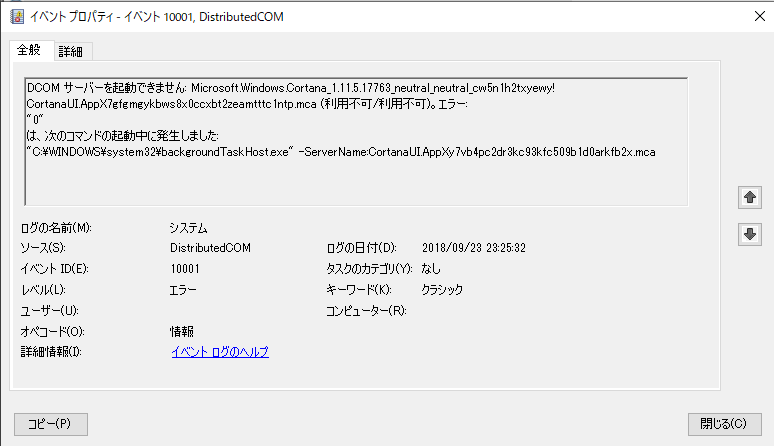Click the event properties title bar icon

tap(17, 16)
